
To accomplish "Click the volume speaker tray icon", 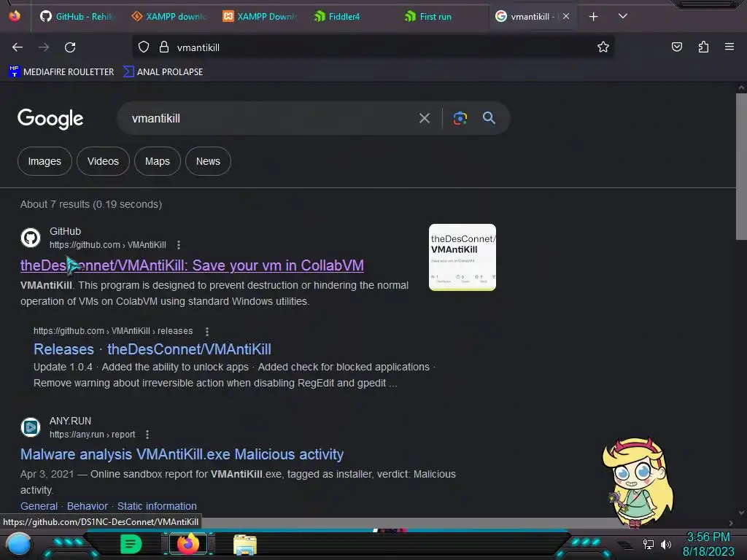I will click(x=665, y=544).
